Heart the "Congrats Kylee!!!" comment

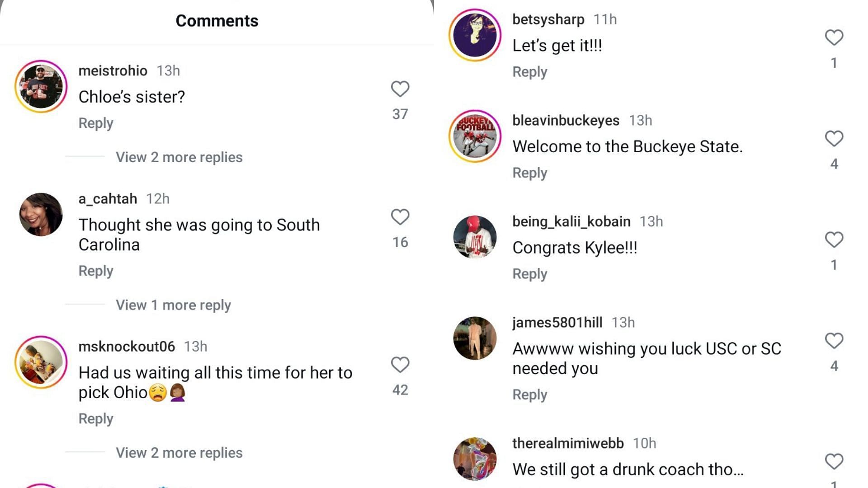(834, 239)
